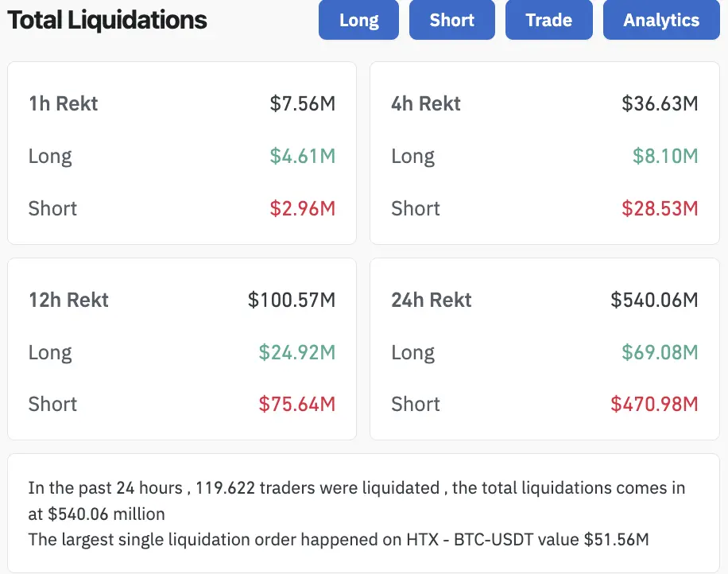Image resolution: width=728 pixels, height=574 pixels.
Task: Click the 12h Long value $24.92M
Action: (297, 352)
